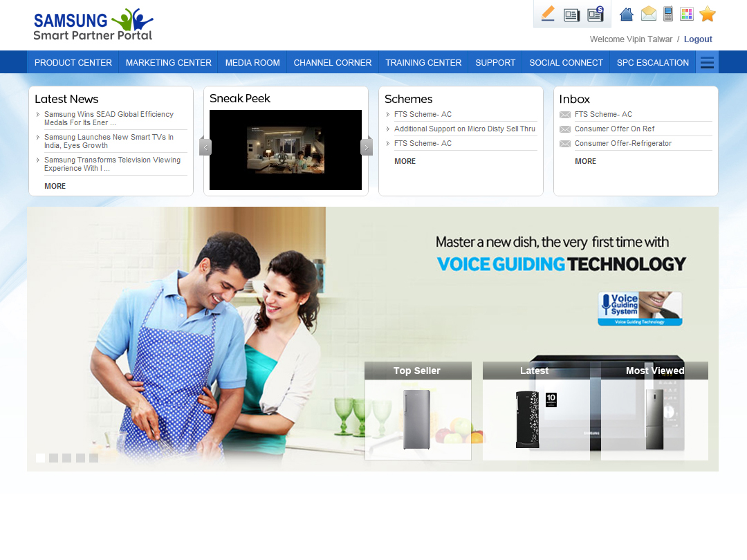The image size is (747, 560).
Task: Open Consumer Offer On Ref message
Action: [615, 129]
